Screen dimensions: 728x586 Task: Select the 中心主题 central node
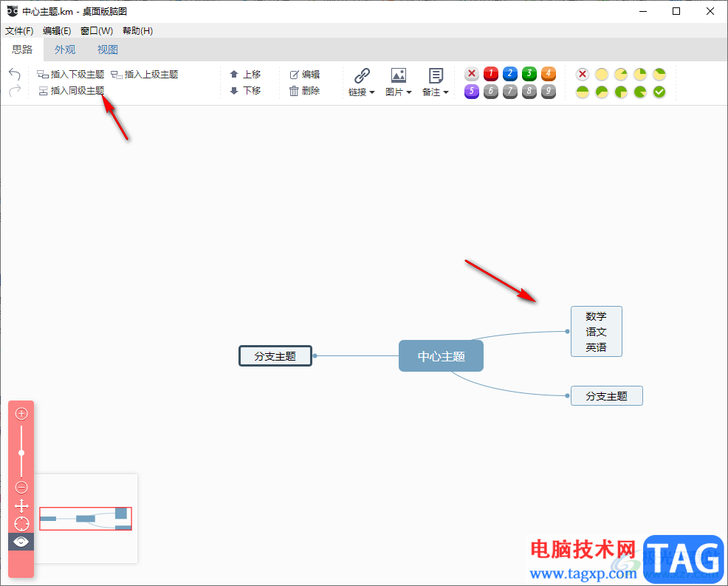click(441, 356)
